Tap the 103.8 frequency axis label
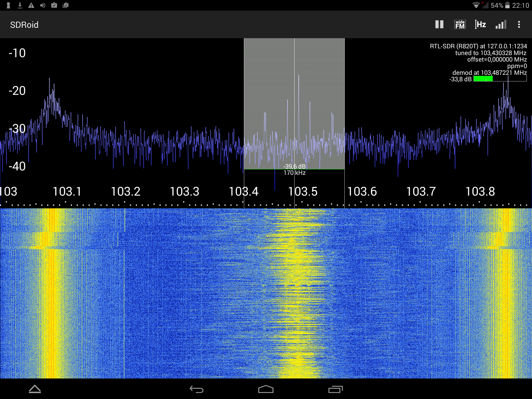 click(480, 192)
